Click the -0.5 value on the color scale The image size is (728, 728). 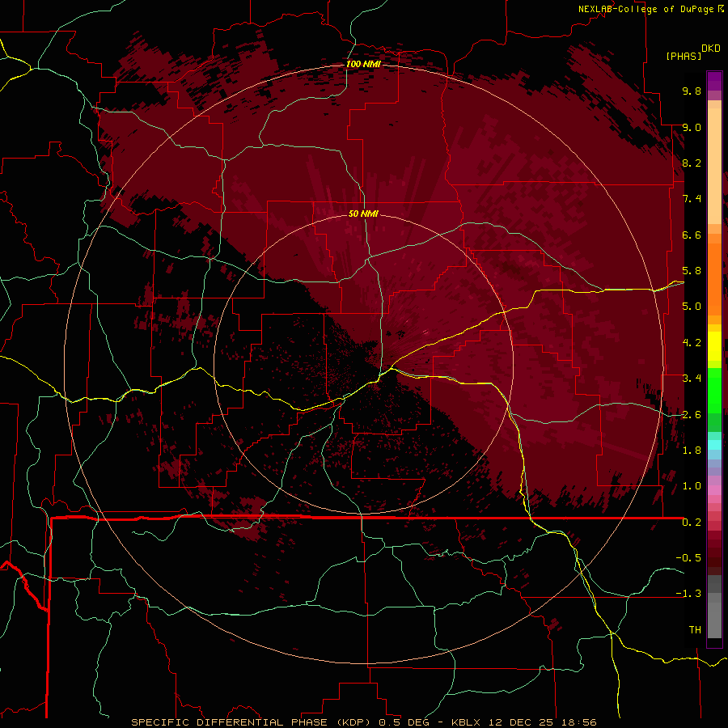688,558
